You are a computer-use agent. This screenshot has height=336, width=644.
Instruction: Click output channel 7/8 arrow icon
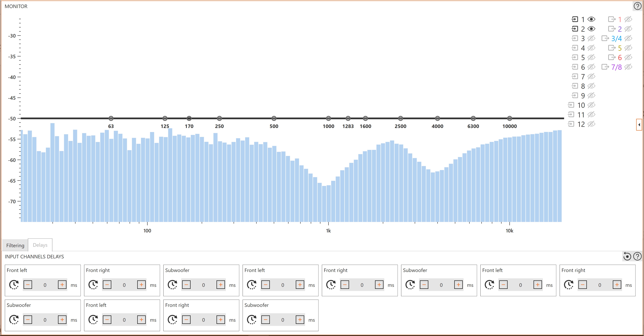coord(605,67)
